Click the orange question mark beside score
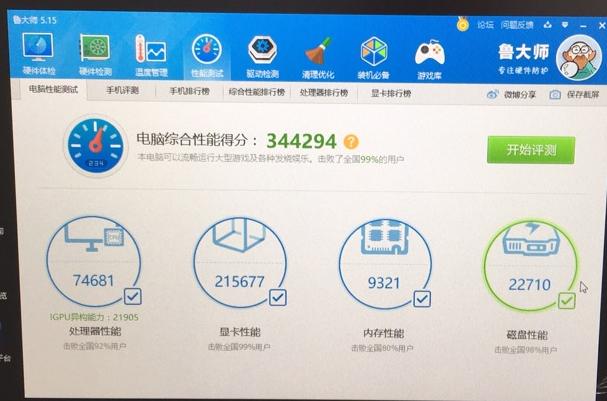The image size is (607, 401). 351,142
